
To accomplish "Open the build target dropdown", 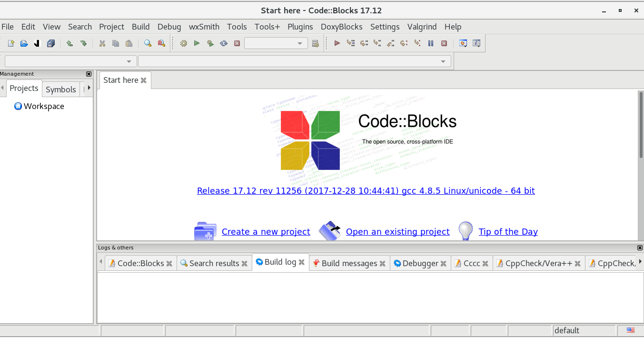I will 276,43.
